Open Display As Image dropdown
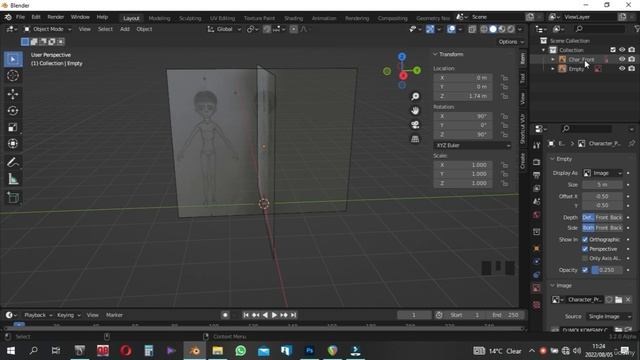640x360 pixels. point(602,173)
